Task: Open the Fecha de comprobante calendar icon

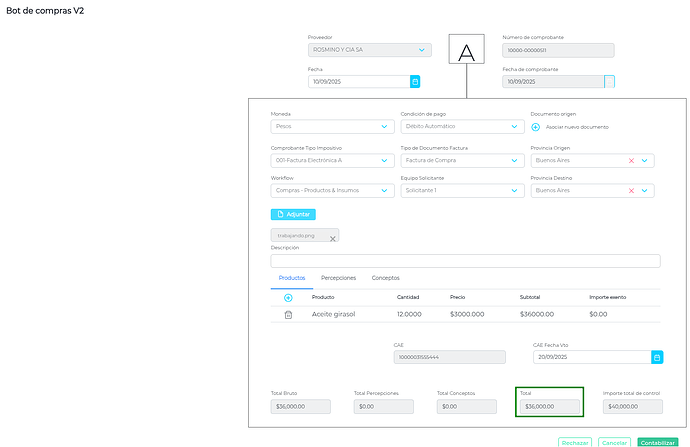Action: click(x=609, y=81)
